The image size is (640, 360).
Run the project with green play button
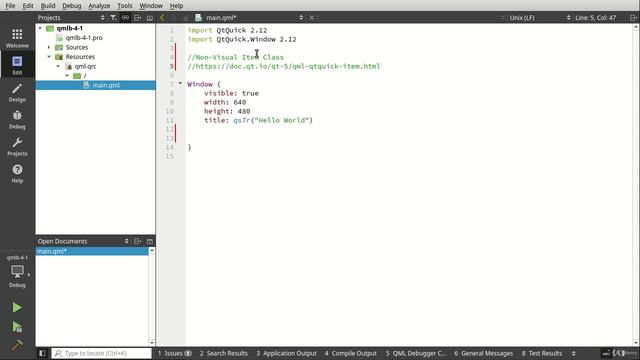[17, 307]
